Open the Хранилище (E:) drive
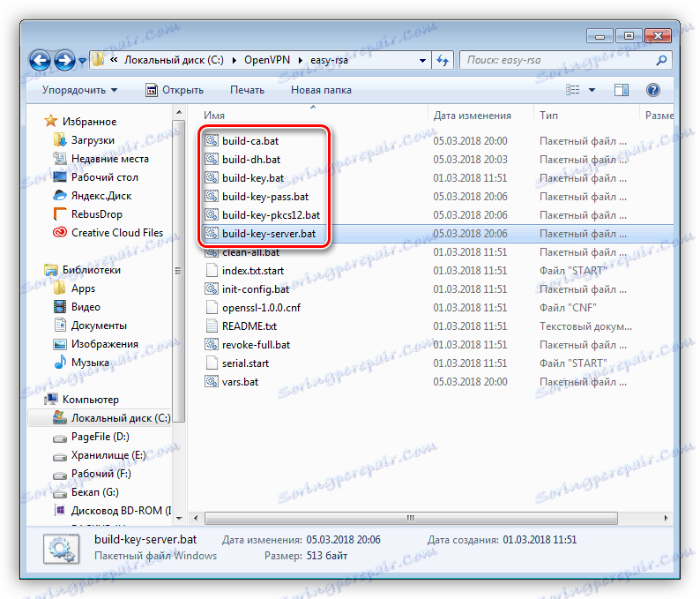This screenshot has height=599, width=700. [108, 455]
